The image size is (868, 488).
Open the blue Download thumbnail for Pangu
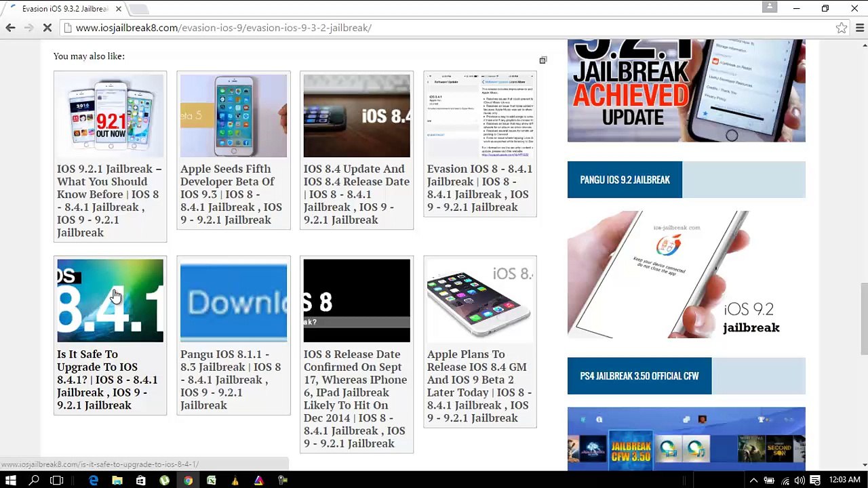point(233,301)
